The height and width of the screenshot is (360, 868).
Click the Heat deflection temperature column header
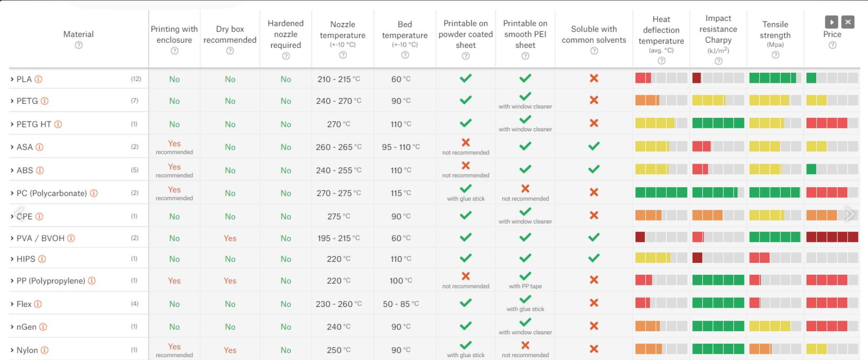(661, 30)
